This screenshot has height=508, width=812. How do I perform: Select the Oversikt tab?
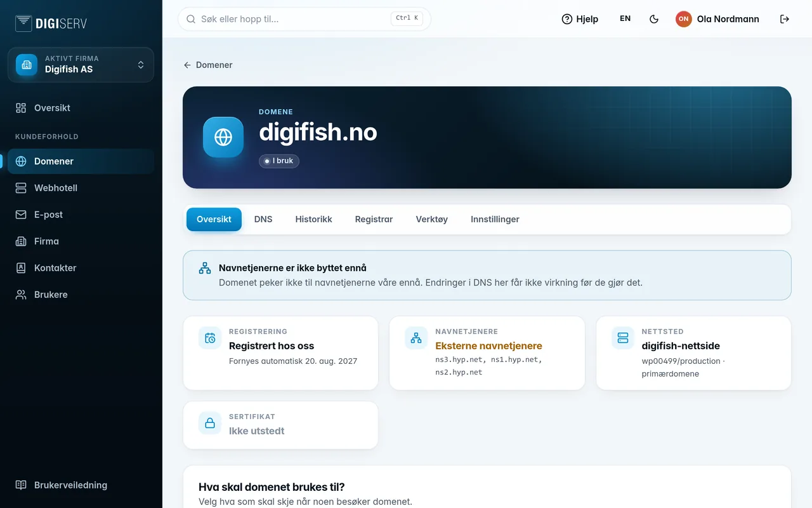tap(214, 219)
